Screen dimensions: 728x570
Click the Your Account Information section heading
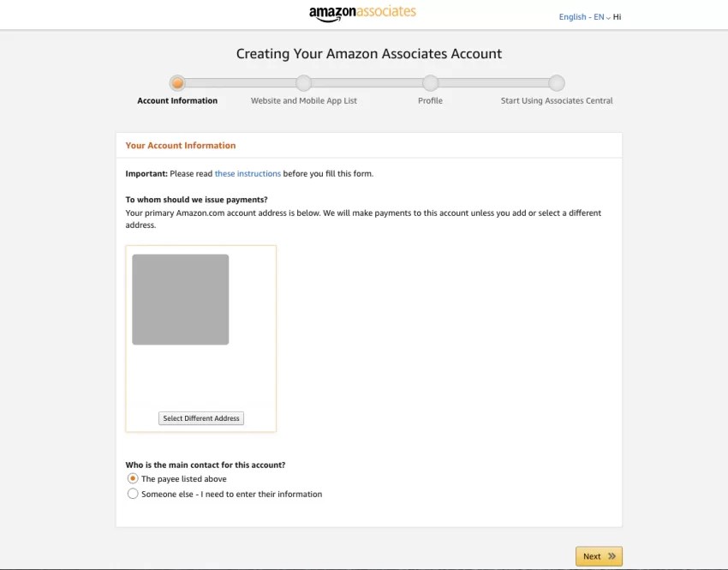coord(181,145)
